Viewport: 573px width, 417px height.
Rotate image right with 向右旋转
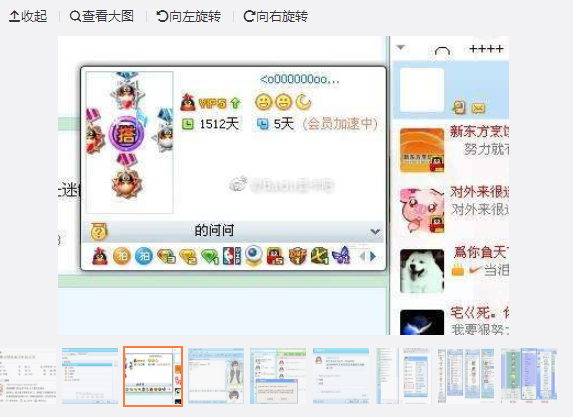click(x=276, y=16)
